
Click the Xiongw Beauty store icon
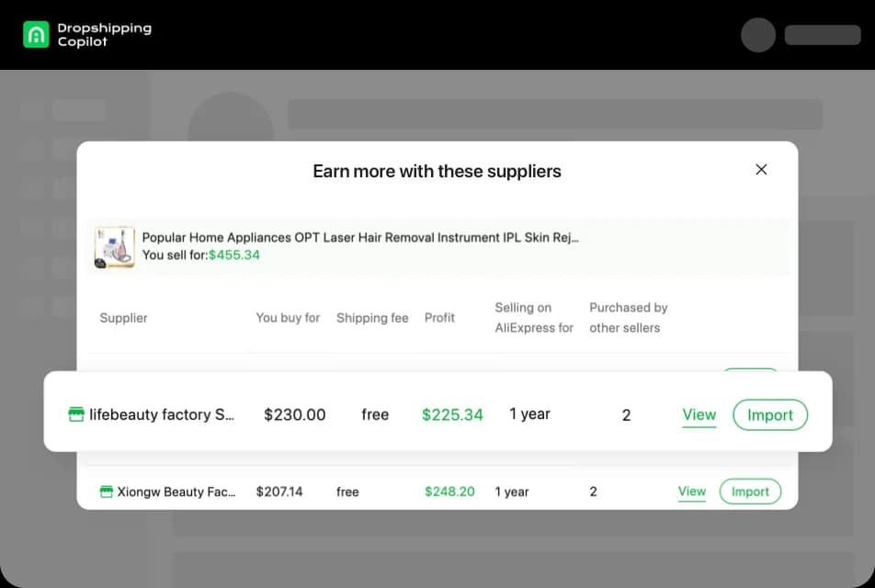106,492
